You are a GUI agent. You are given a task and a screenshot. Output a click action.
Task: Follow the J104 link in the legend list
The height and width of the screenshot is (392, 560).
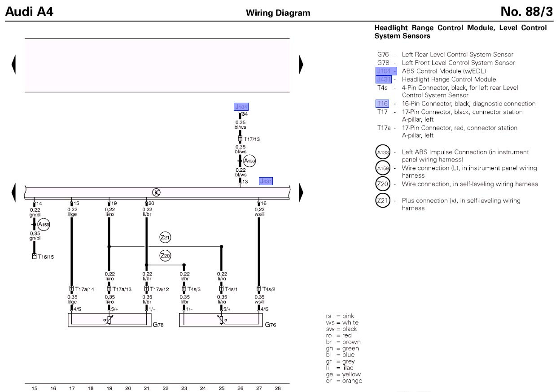[x=386, y=71]
